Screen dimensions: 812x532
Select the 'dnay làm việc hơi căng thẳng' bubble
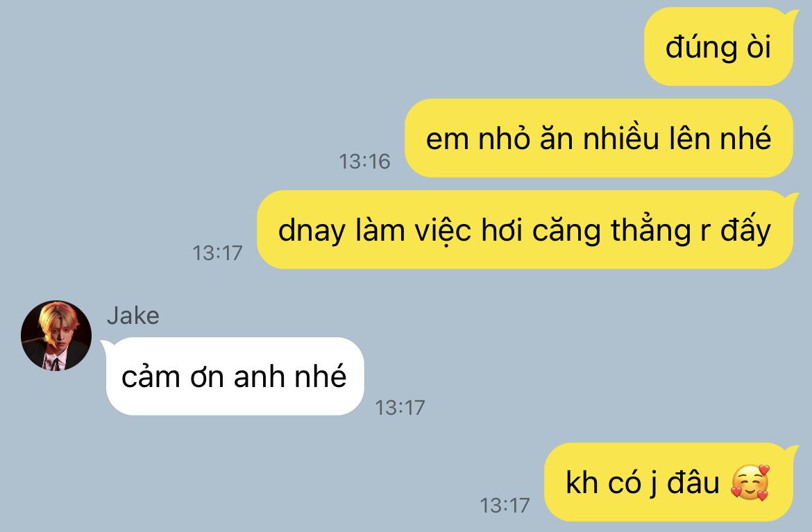tap(525, 230)
